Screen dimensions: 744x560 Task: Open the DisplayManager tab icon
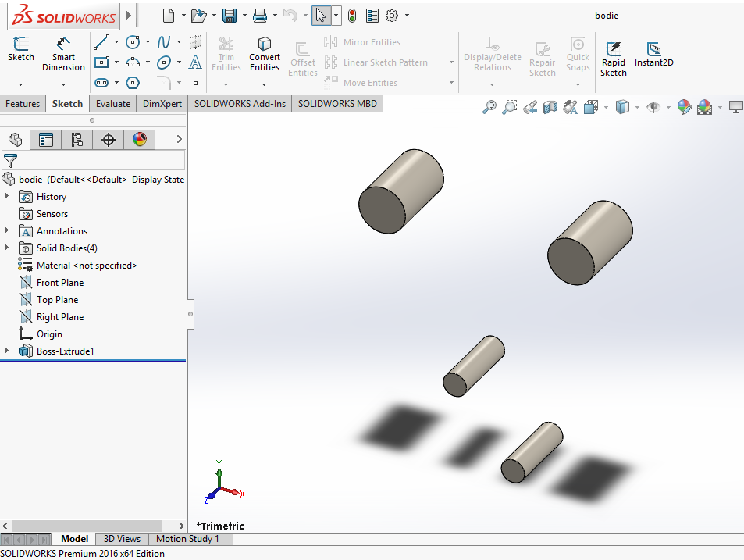pyautogui.click(x=140, y=140)
